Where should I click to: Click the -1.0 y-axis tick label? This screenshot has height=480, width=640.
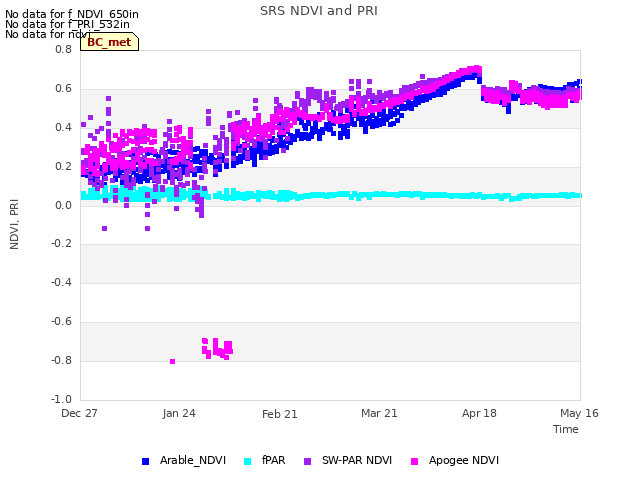pos(61,399)
